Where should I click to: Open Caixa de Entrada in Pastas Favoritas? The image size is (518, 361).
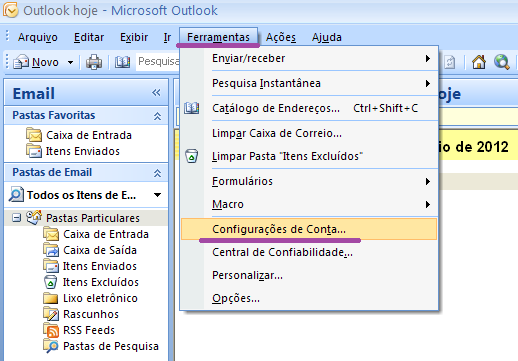(89, 135)
